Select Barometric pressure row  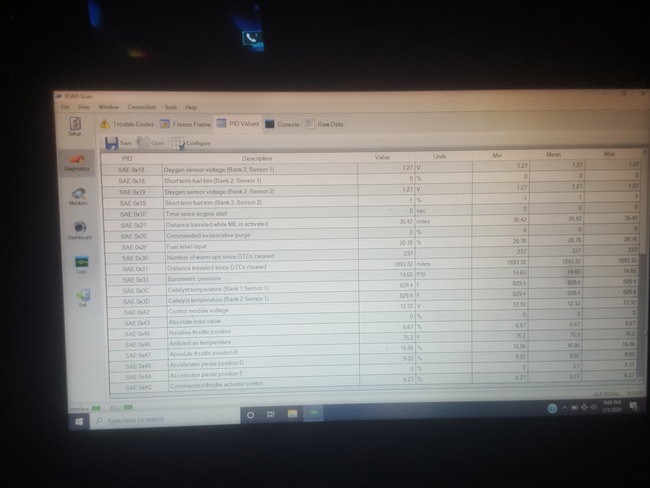click(373, 276)
